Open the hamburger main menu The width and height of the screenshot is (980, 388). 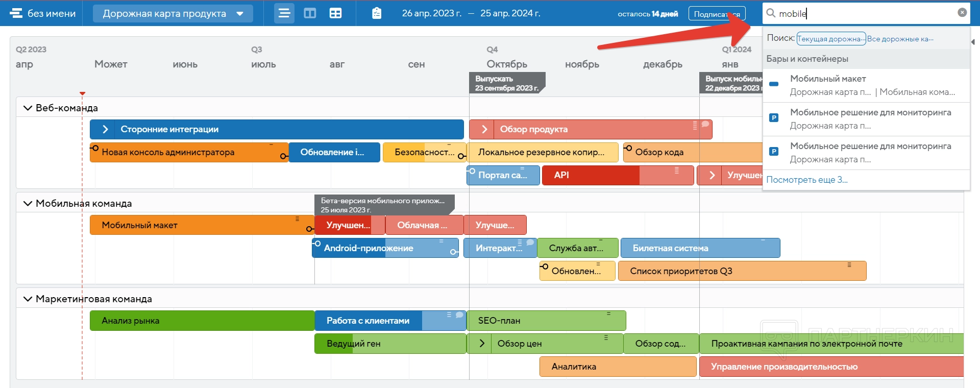pyautogui.click(x=16, y=13)
